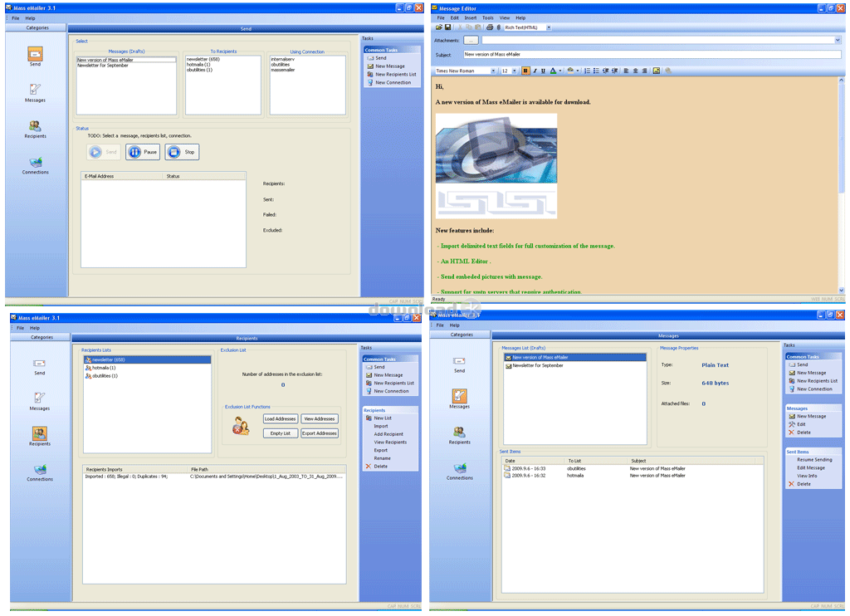Toggle underline formatting in Message Editor
Screen dimensions: 850x616
(x=543, y=71)
